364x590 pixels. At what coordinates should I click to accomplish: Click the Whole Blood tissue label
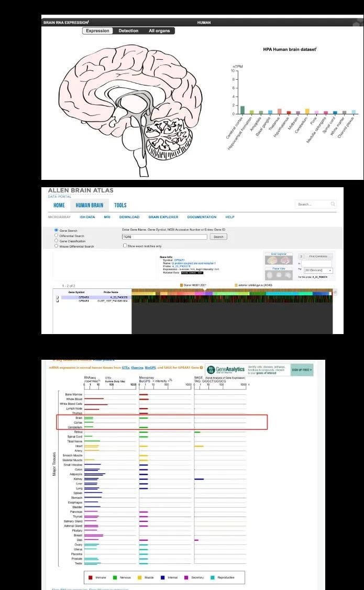pos(74,399)
